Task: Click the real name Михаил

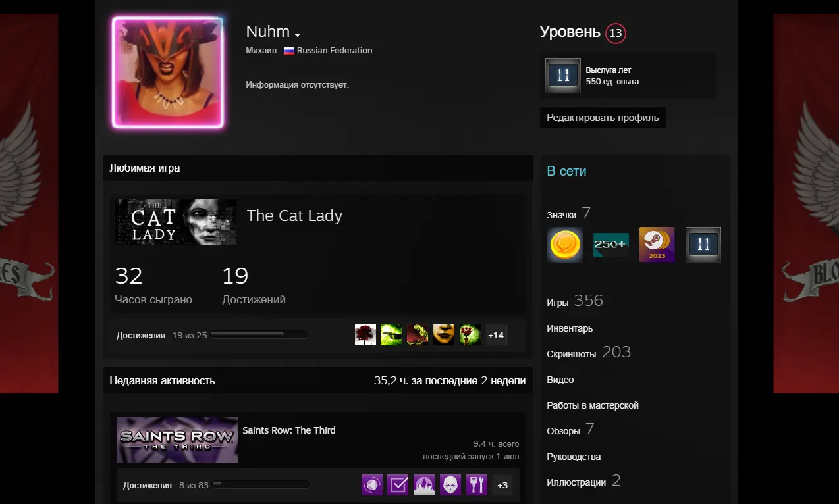Action: coord(261,51)
